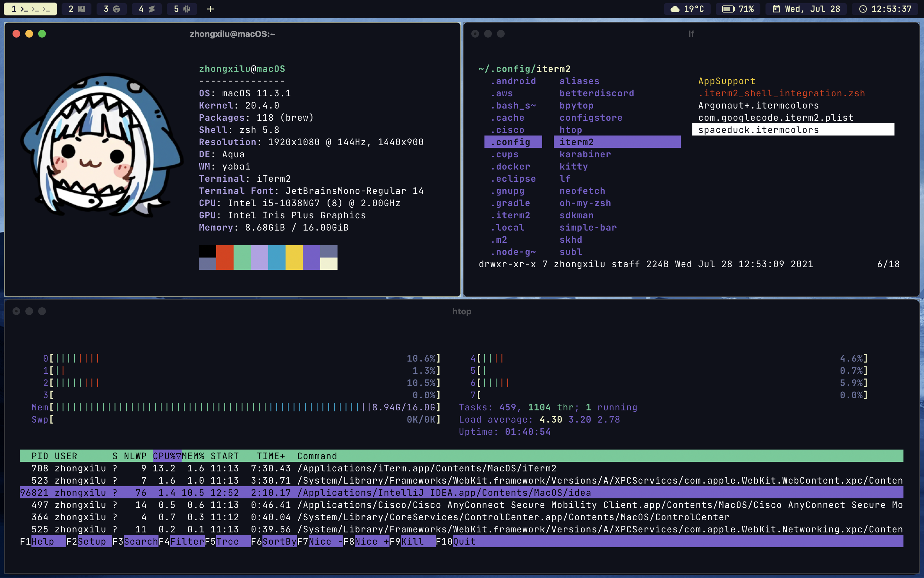
Task: Select .local directory in lf
Action: pos(508,227)
